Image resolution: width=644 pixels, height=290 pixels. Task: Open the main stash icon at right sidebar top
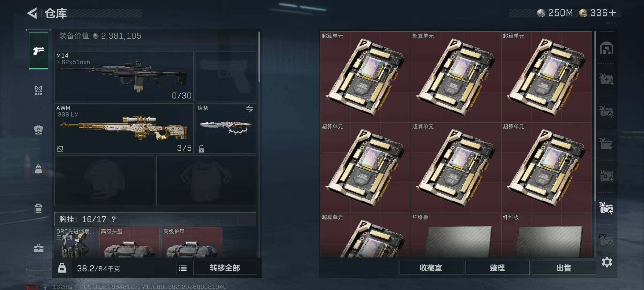click(607, 48)
